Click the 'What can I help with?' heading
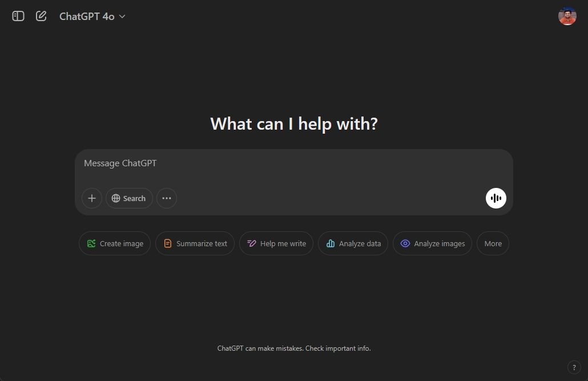 coord(294,123)
